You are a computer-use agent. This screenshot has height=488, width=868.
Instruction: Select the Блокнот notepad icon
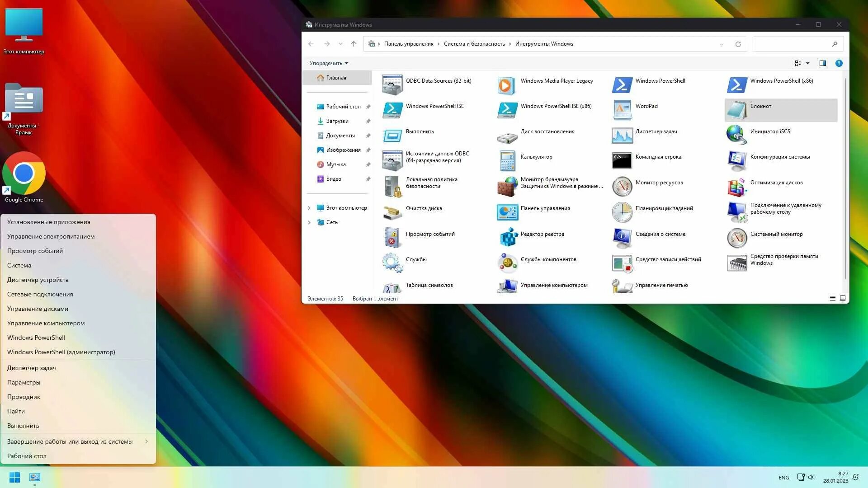(736, 110)
